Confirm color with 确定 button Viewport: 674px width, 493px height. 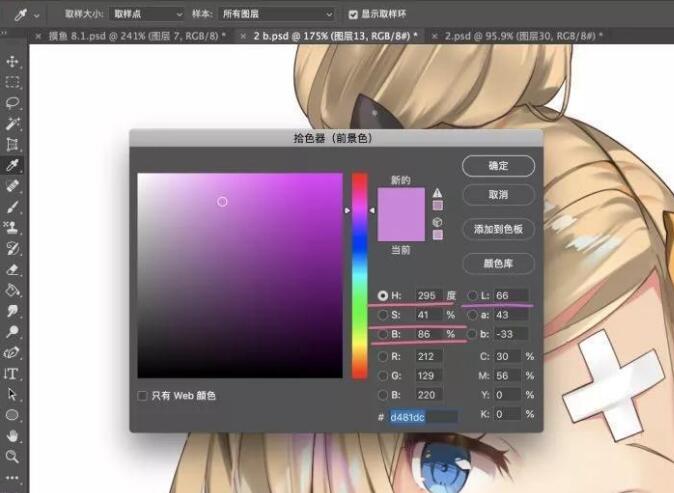pos(499,166)
